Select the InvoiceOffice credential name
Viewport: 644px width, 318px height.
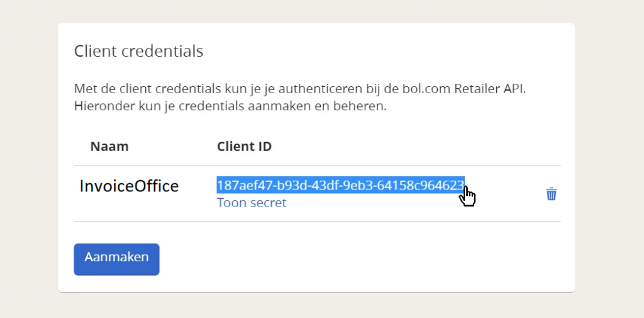coord(129,186)
